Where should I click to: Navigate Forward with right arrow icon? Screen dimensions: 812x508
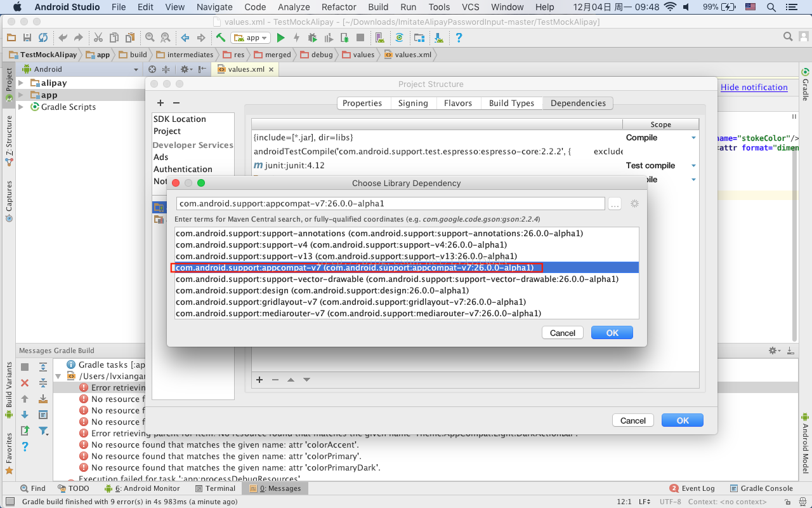201,37
